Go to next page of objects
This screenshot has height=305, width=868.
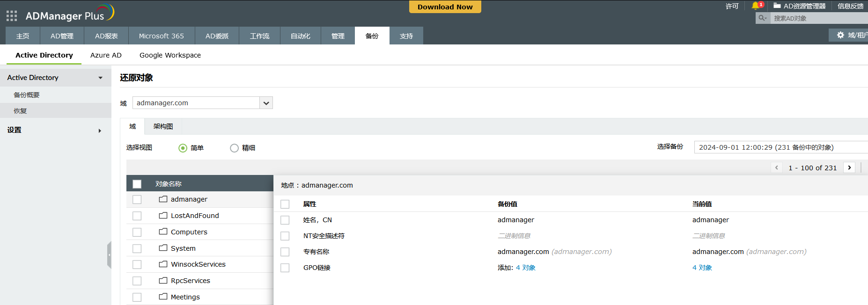[849, 167]
